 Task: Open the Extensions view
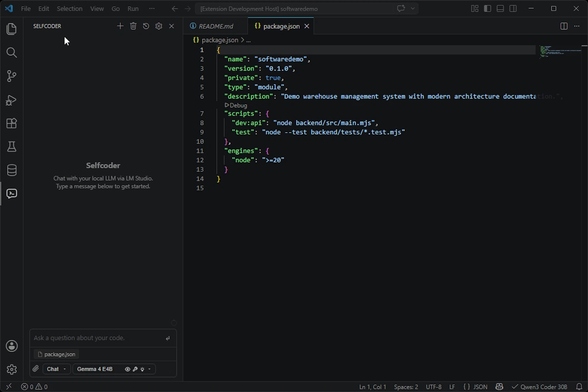[x=12, y=123]
